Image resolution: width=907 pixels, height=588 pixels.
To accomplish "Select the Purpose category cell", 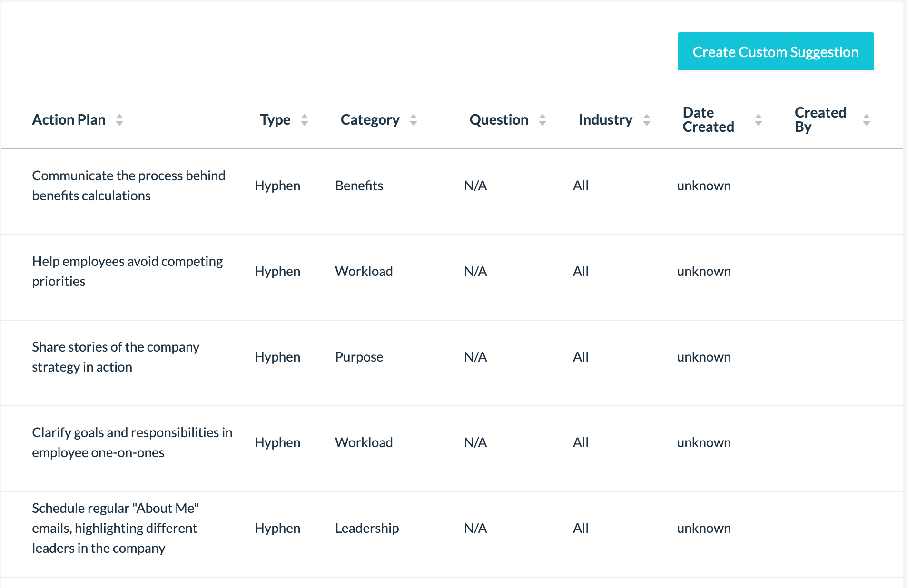I will coord(359,357).
